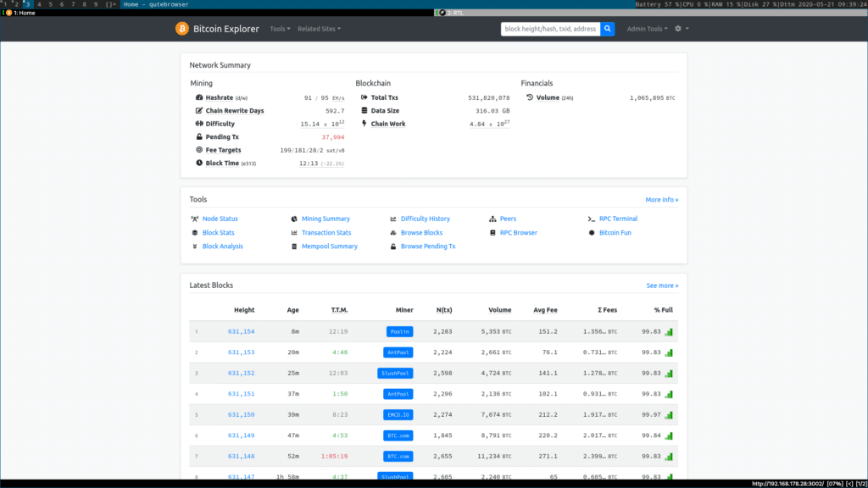Select workspace 4 in the top bar
The height and width of the screenshot is (488, 868).
(39, 4)
